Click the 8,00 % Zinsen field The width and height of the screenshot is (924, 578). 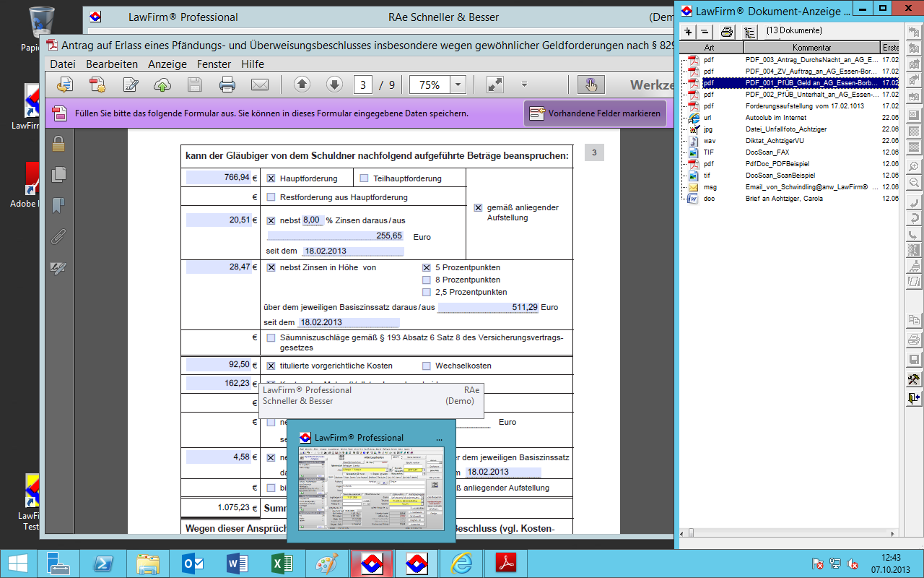coord(312,220)
